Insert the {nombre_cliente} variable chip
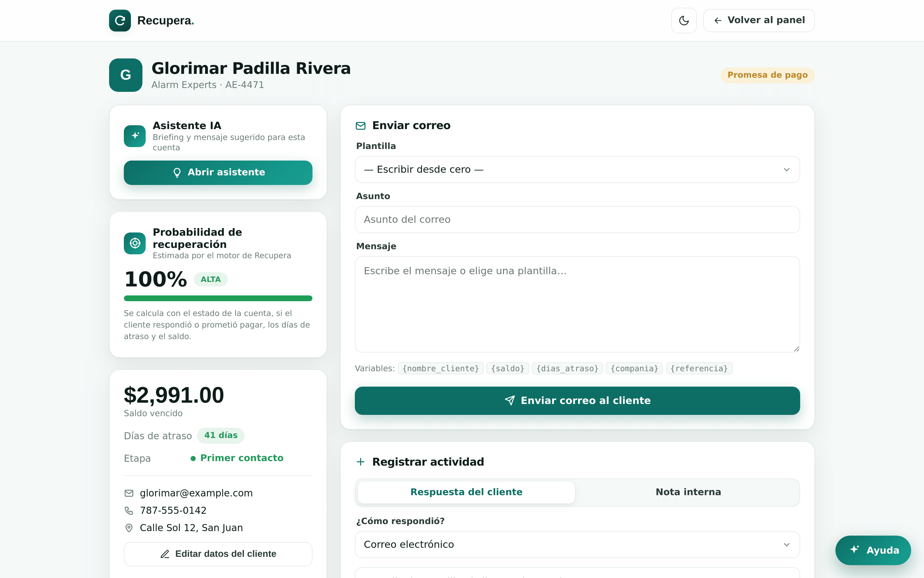This screenshot has height=578, width=924. pos(441,369)
